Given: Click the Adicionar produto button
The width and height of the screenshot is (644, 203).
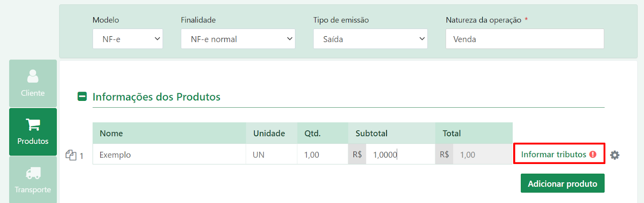Looking at the screenshot, I should [x=563, y=183].
